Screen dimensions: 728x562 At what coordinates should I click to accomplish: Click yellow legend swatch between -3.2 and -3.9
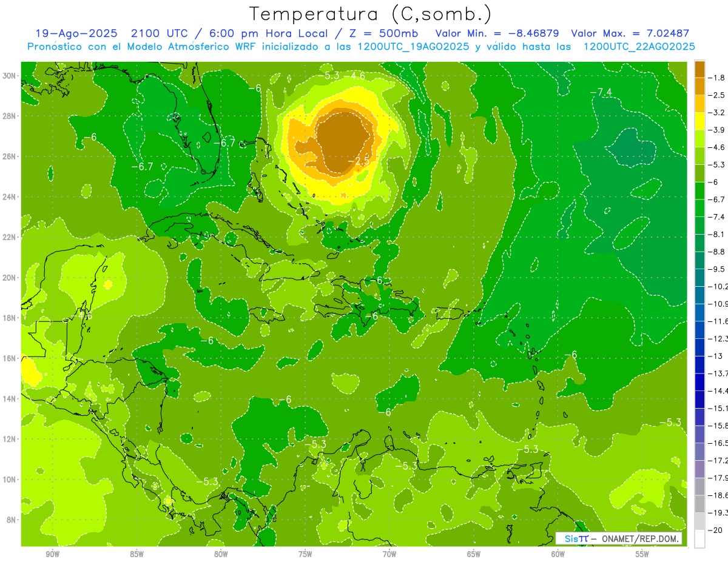click(699, 121)
